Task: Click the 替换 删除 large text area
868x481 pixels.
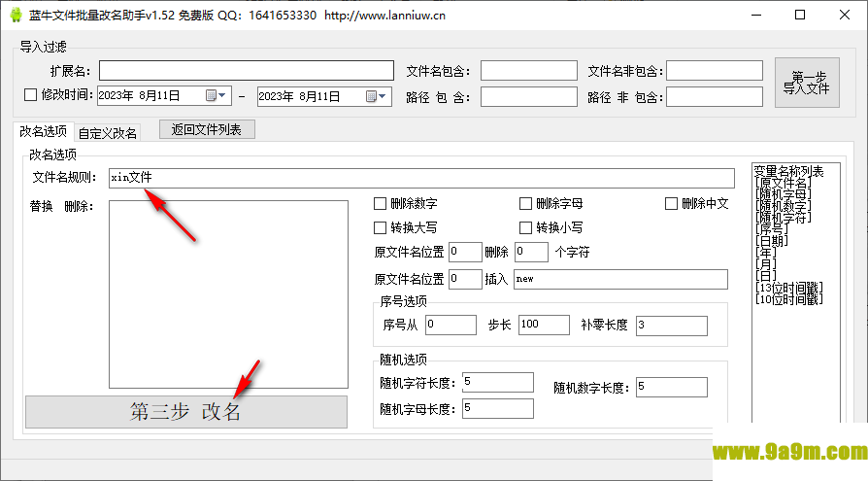Action: point(228,294)
